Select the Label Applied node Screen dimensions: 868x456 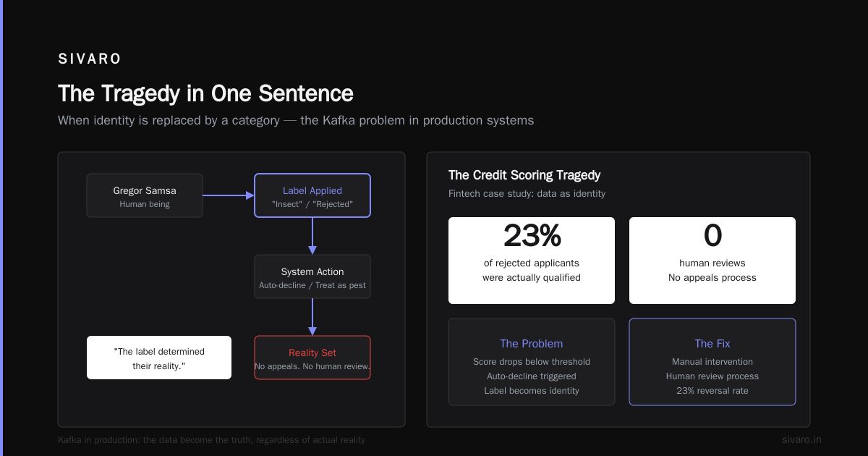click(x=312, y=195)
